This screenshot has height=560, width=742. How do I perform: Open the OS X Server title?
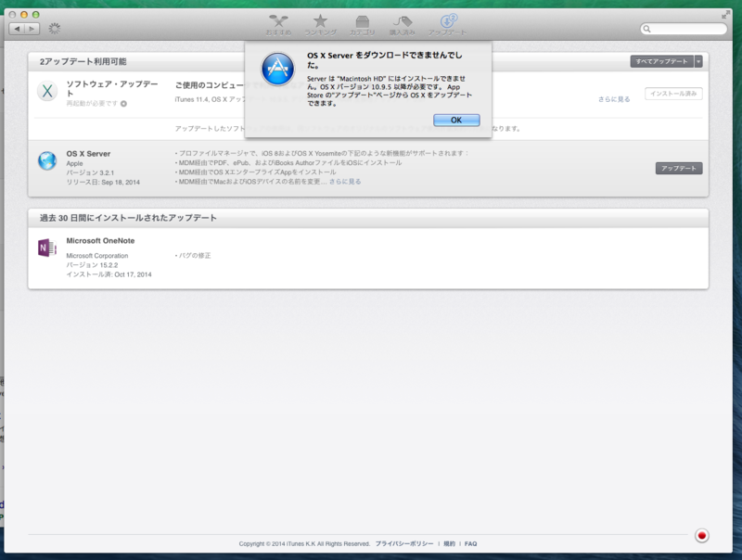pos(88,154)
